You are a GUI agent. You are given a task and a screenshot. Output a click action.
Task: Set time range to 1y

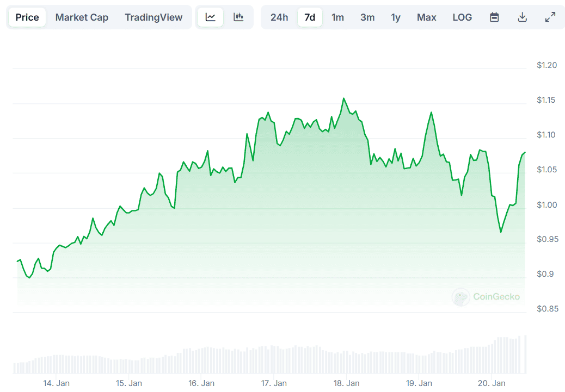(396, 17)
